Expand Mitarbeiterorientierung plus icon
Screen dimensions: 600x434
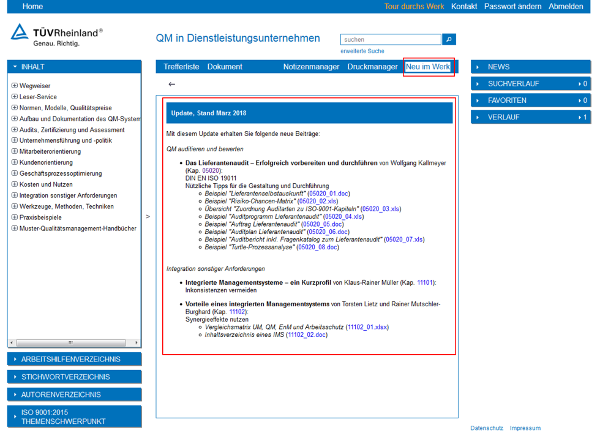(x=14, y=151)
